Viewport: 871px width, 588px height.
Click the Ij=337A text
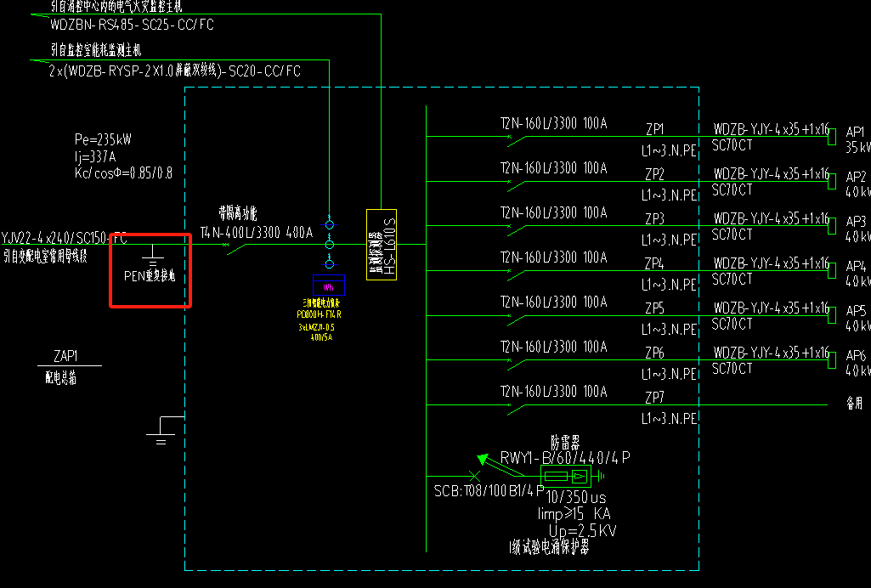[95, 156]
